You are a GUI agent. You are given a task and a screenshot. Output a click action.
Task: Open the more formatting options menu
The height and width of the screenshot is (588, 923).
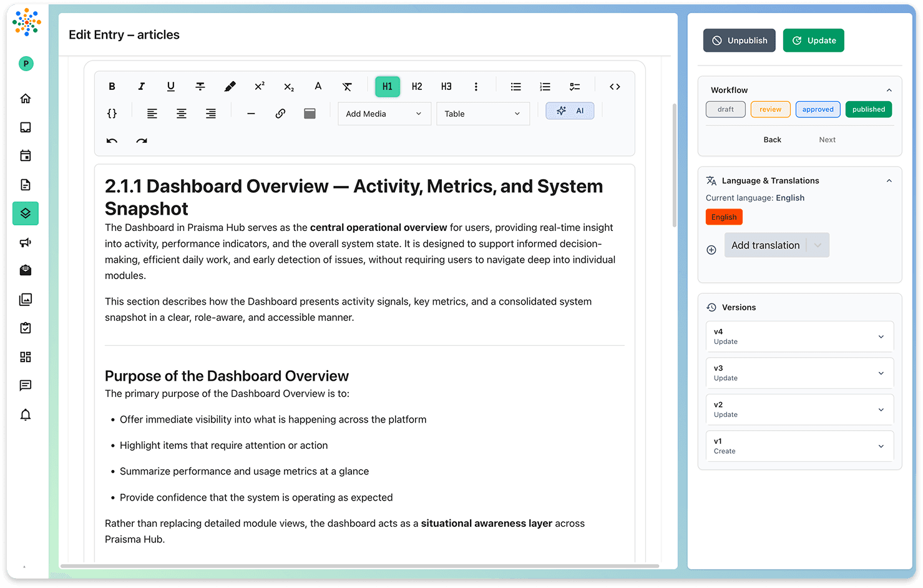476,86
